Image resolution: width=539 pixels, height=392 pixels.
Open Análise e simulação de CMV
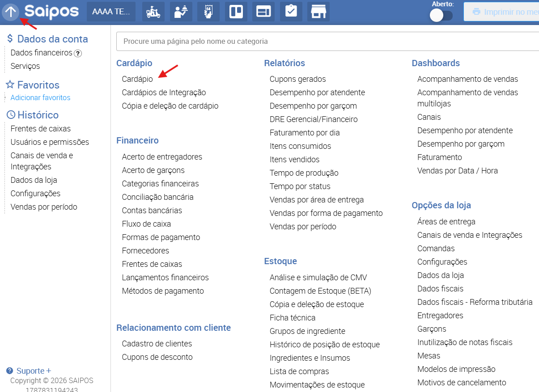[x=318, y=278]
